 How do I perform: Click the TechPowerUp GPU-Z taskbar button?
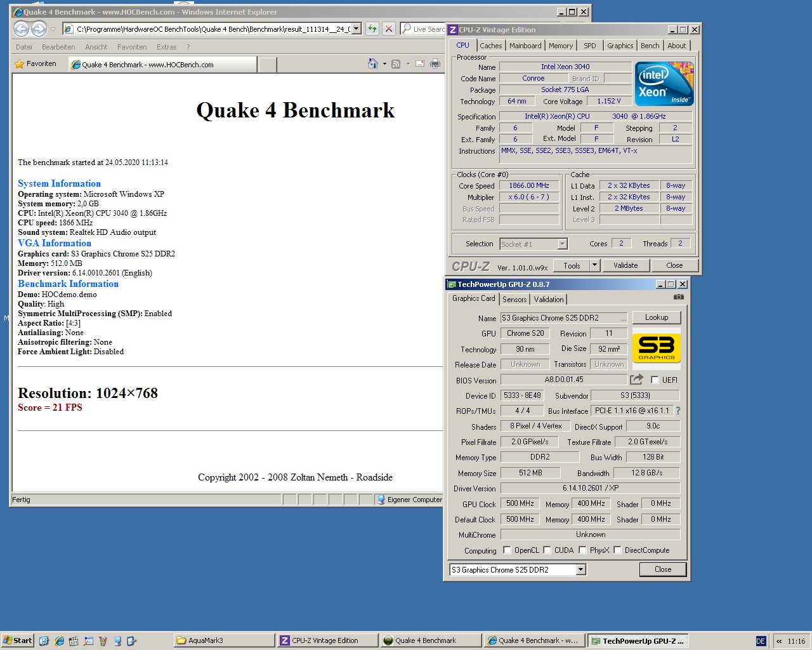[x=638, y=640]
